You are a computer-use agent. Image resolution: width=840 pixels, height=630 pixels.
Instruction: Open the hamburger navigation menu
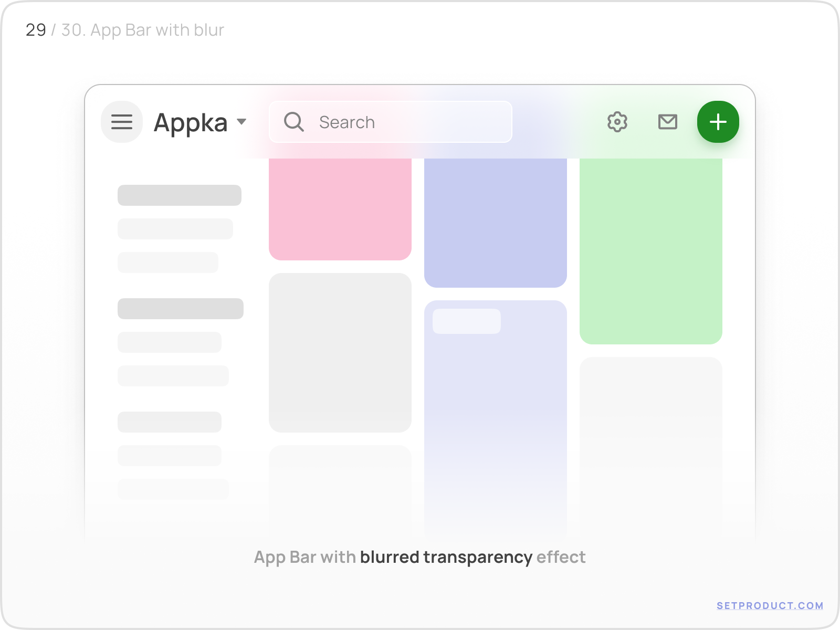(121, 122)
